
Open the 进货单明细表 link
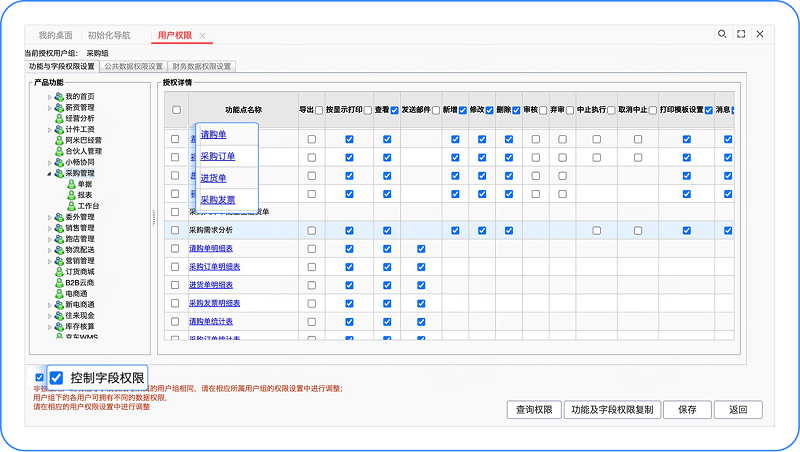pyautogui.click(x=211, y=285)
